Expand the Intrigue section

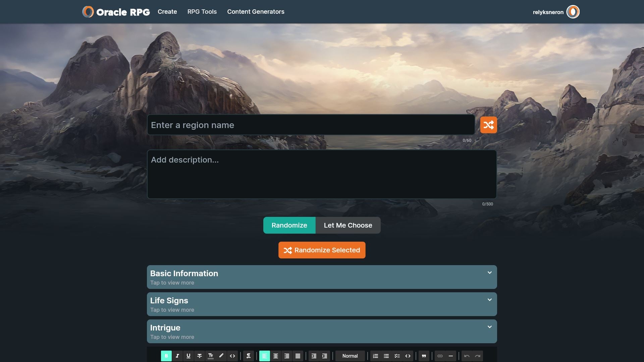[322, 331]
